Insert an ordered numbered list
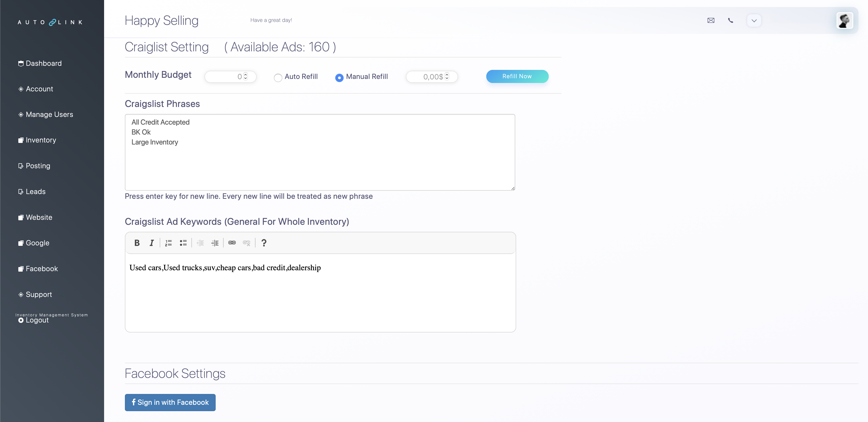The image size is (868, 422). (169, 243)
